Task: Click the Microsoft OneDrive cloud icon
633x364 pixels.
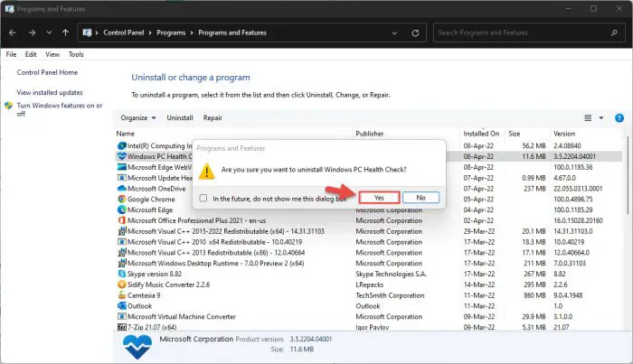Action: (121, 188)
